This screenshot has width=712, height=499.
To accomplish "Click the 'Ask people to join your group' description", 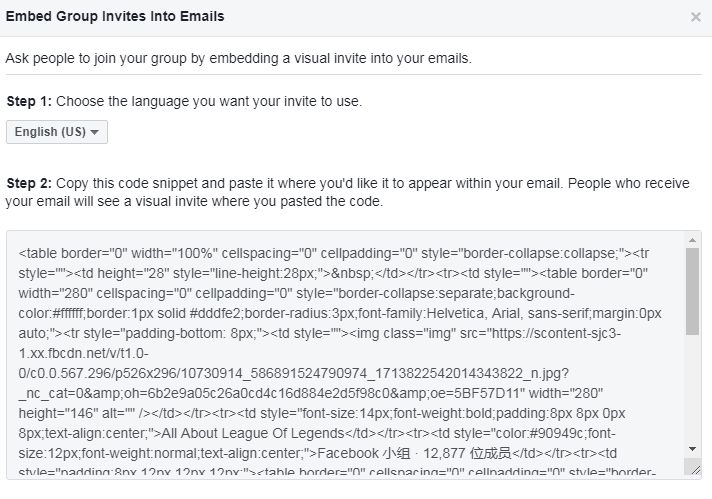I will click(238, 59).
